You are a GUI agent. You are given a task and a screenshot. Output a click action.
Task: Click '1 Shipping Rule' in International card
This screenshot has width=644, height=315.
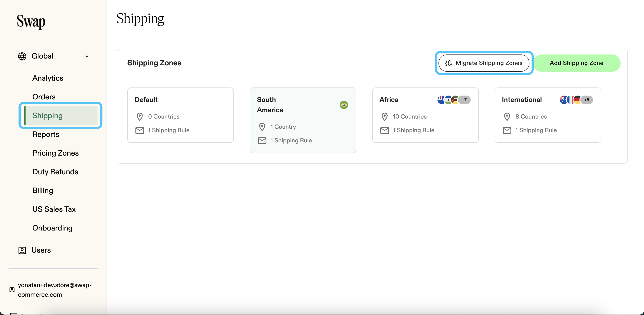536,130
